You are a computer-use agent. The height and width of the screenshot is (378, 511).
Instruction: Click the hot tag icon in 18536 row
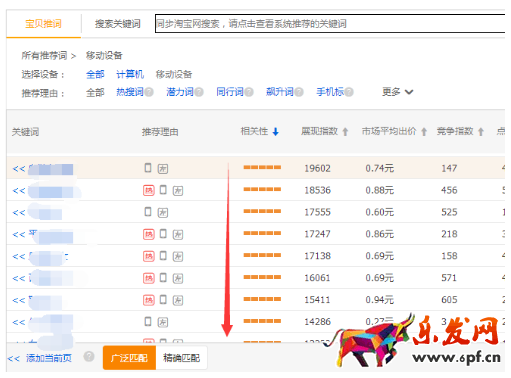pos(149,190)
